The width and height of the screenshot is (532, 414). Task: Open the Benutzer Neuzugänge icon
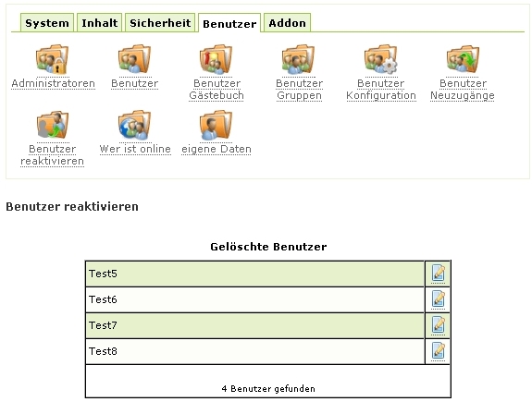click(463, 59)
